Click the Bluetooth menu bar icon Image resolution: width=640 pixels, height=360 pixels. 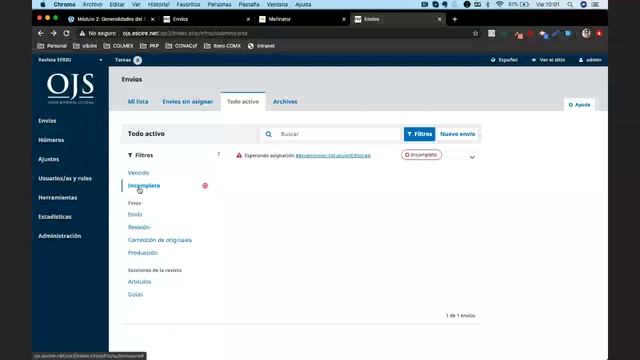pyautogui.click(x=488, y=4)
